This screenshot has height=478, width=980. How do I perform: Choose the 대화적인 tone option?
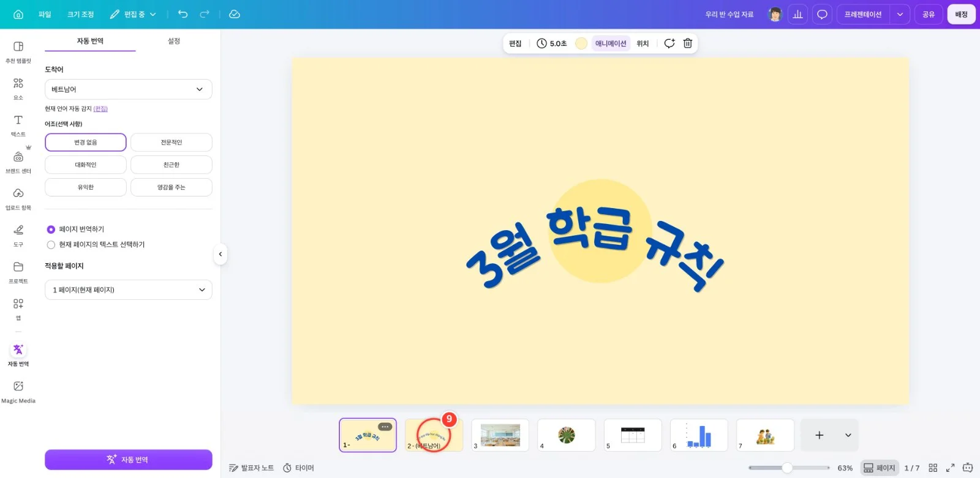tap(86, 165)
